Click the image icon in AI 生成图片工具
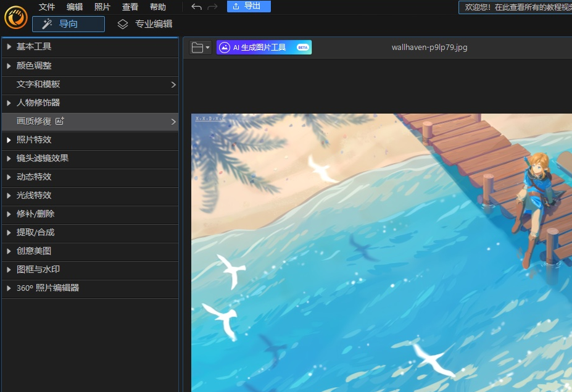Screen dimensions: 572x392 coord(225,48)
